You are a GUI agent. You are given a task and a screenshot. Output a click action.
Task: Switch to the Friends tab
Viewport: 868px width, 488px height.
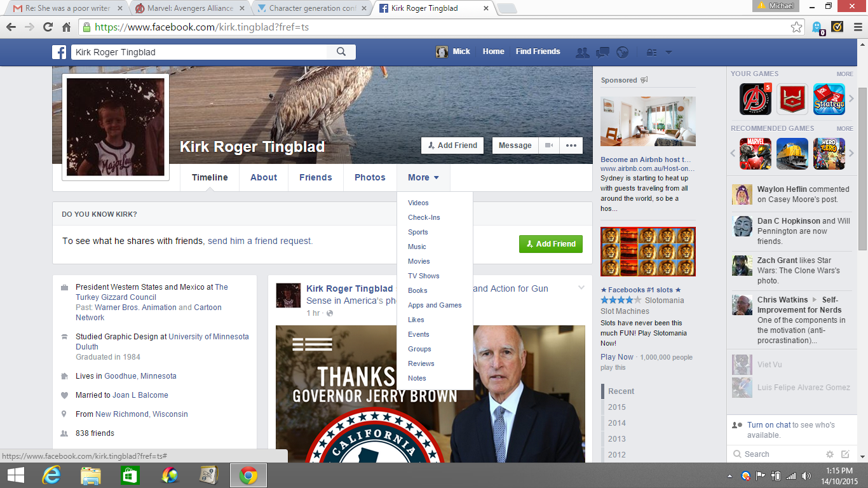click(316, 177)
